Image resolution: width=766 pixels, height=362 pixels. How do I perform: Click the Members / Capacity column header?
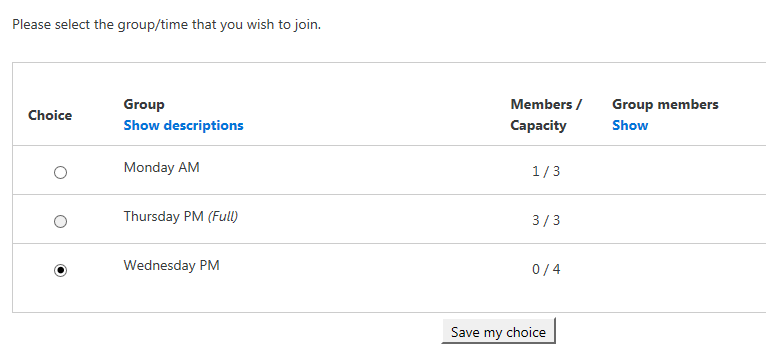coord(546,115)
